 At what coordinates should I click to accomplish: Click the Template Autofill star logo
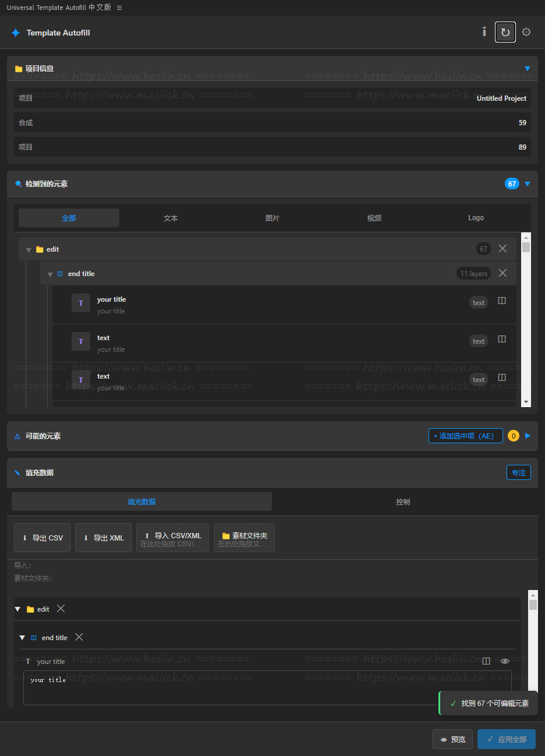pyautogui.click(x=16, y=33)
